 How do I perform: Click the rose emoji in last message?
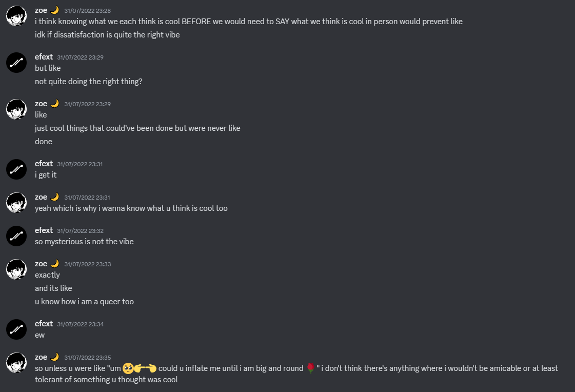311,368
